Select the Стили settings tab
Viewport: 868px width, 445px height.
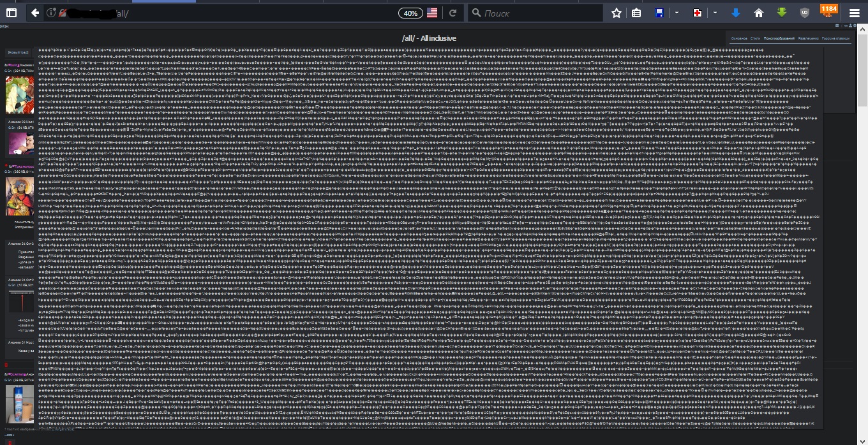click(x=755, y=39)
